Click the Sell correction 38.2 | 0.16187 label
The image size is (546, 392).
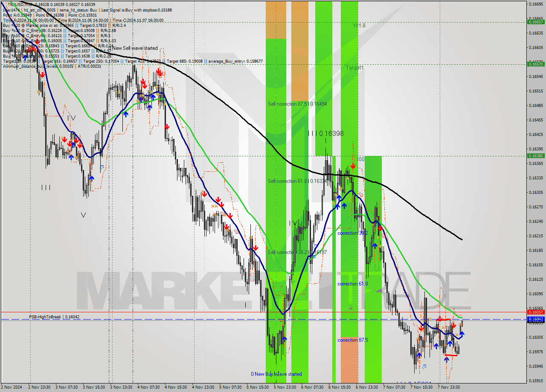pyautogui.click(x=297, y=252)
